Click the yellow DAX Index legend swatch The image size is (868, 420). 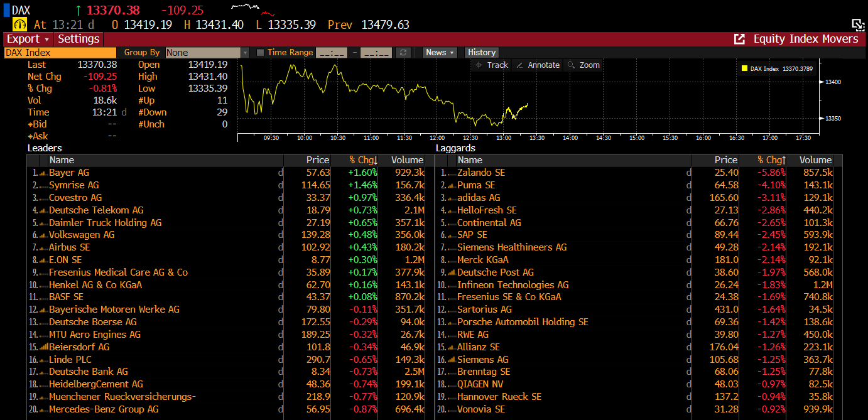coord(744,69)
